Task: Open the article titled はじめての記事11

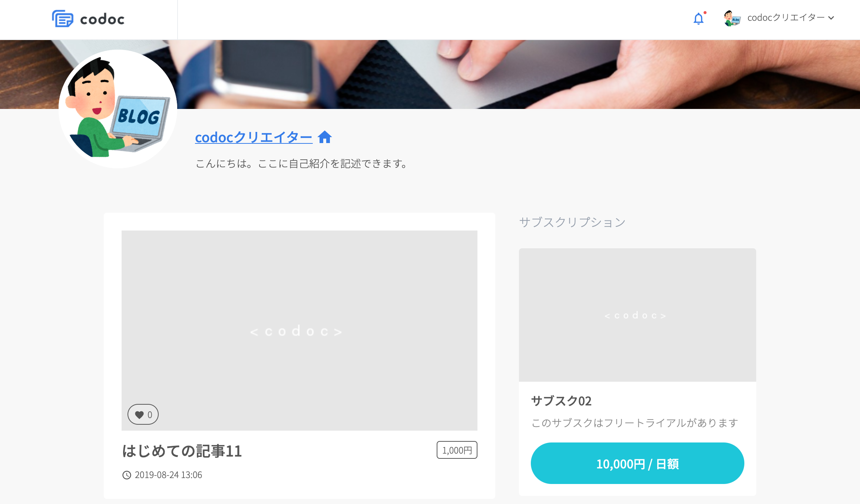Action: [182, 451]
